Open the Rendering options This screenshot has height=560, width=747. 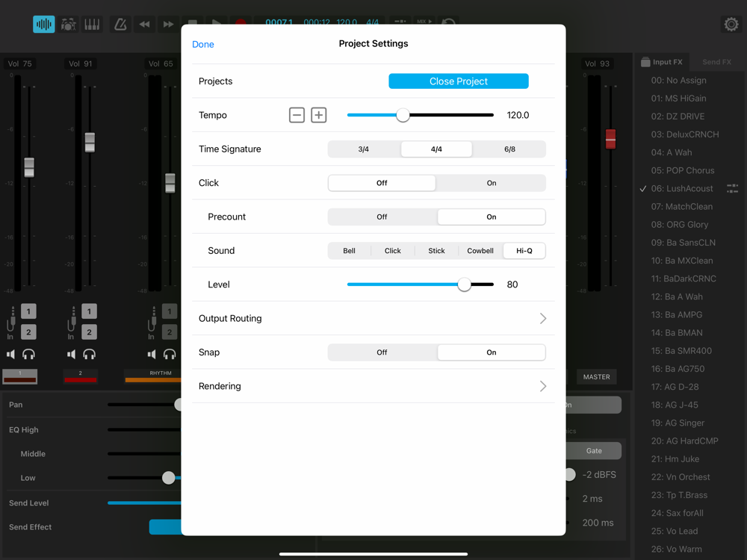pyautogui.click(x=542, y=386)
